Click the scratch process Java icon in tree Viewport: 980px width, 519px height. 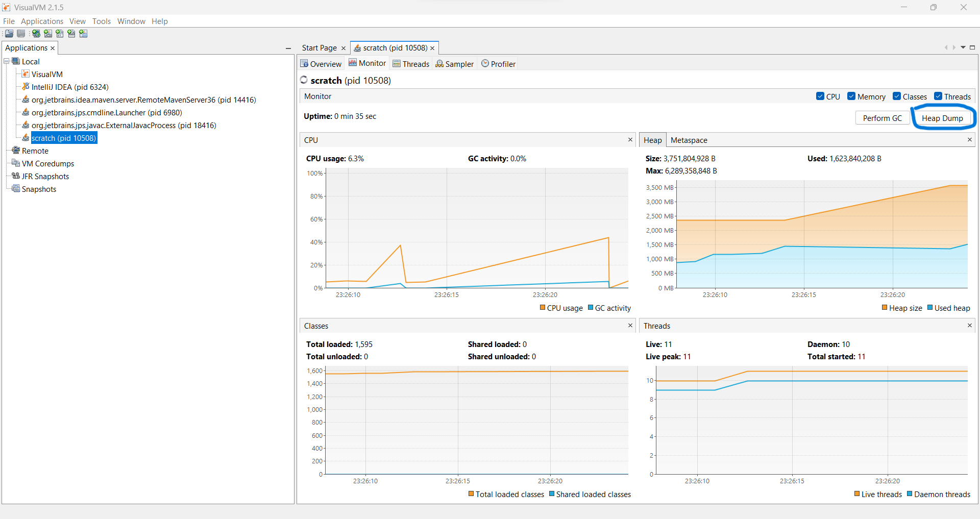pyautogui.click(x=26, y=138)
